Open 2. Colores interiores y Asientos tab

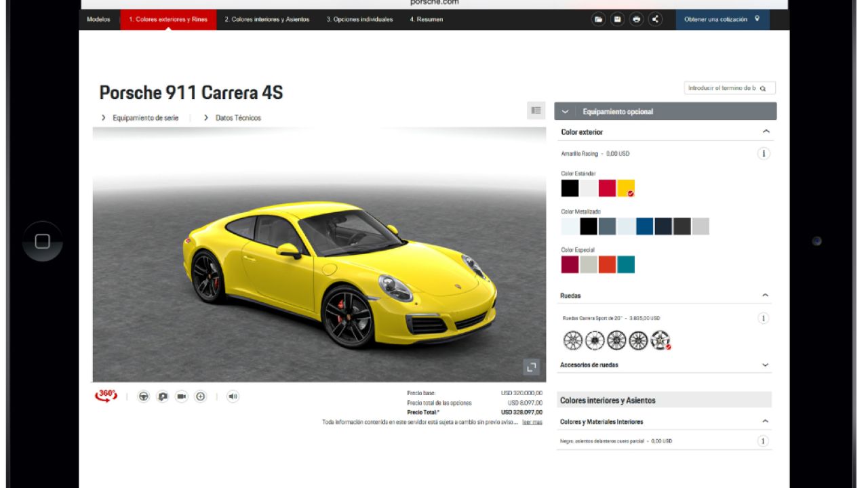coord(267,20)
